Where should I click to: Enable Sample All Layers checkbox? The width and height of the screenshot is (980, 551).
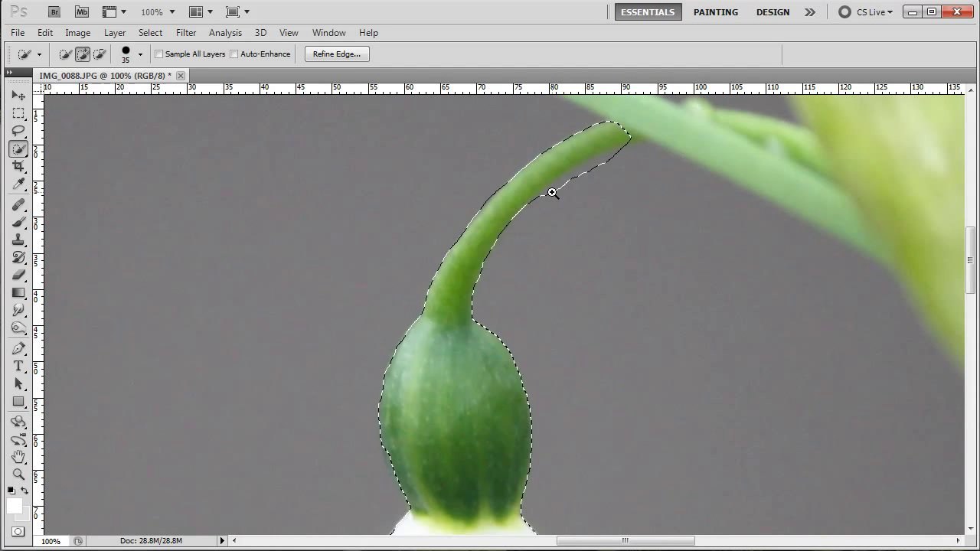[159, 54]
